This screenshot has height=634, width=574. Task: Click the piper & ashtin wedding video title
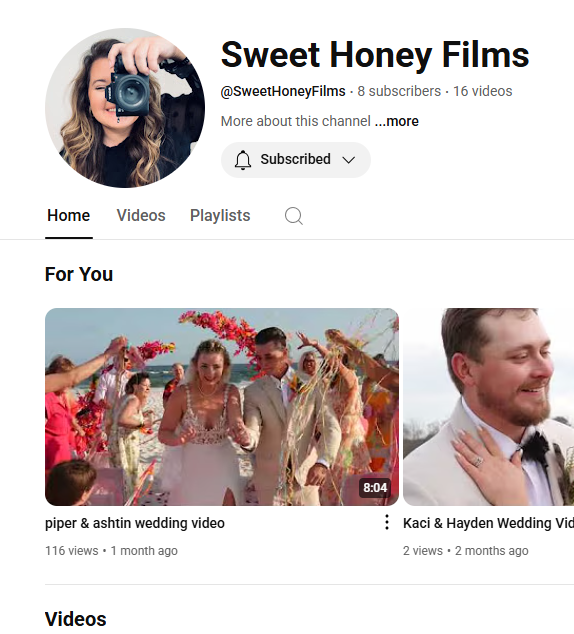135,523
